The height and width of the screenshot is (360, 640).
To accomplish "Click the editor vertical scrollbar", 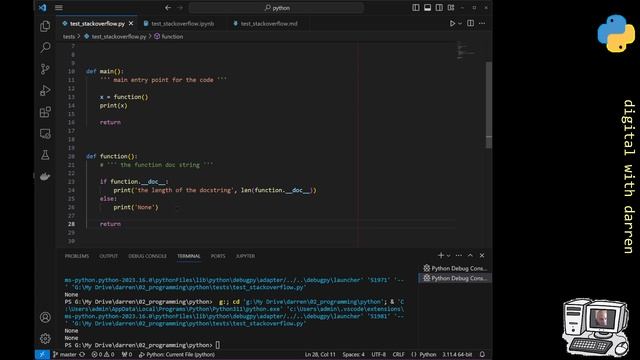I will click(x=489, y=105).
